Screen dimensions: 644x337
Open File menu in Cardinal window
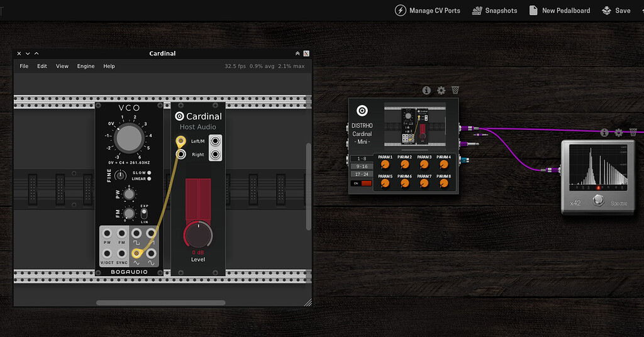(x=25, y=66)
